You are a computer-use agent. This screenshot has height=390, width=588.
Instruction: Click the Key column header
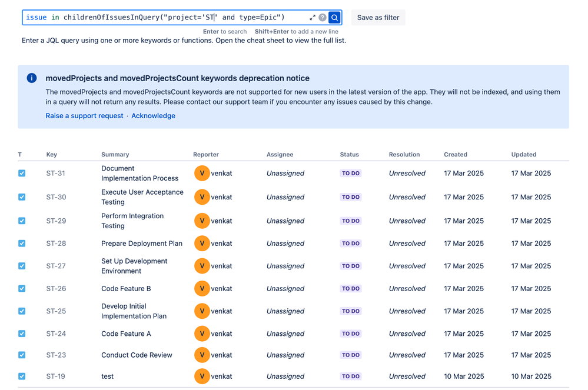[x=51, y=154]
